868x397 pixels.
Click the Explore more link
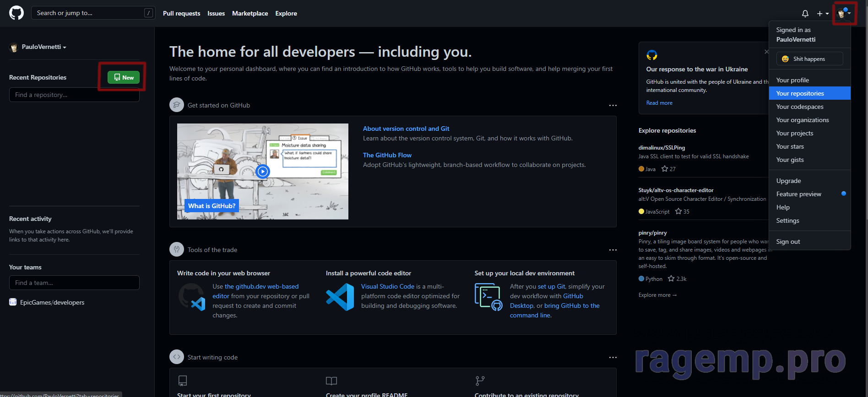[x=657, y=295]
